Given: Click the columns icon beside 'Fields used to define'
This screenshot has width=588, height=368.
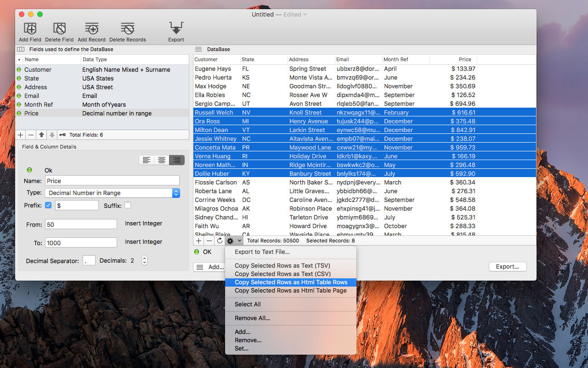Looking at the screenshot, I should point(21,49).
